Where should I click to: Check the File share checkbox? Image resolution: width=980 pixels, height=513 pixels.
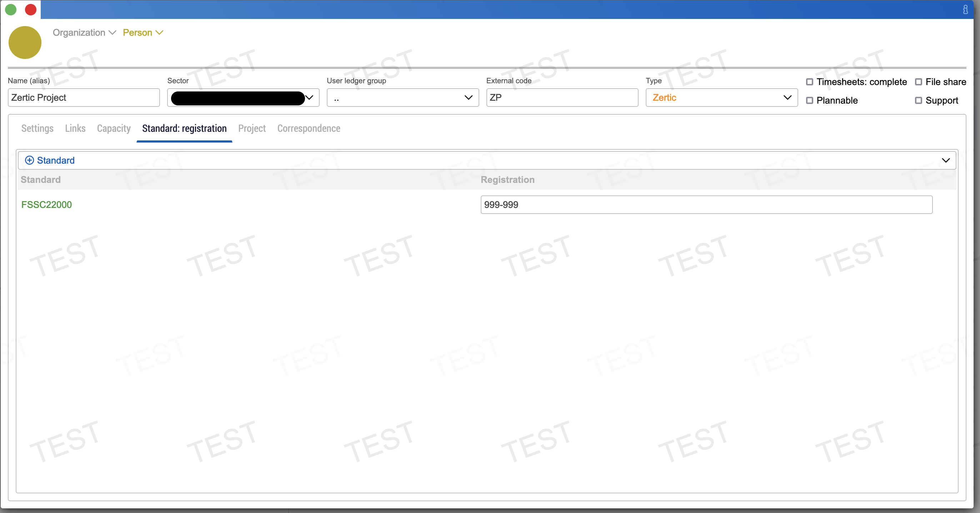(918, 82)
